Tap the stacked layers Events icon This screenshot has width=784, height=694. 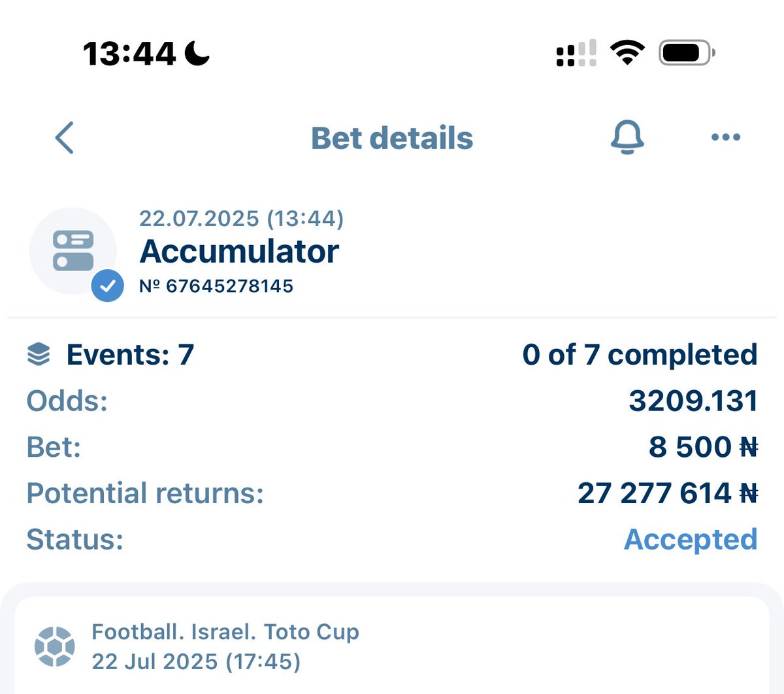click(x=39, y=354)
